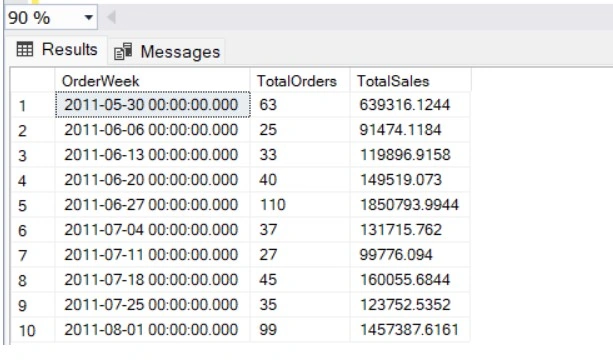Click cell 2011-07-25 00:00:00.000
Viewport: 613px width, 362px height.
click(x=152, y=305)
